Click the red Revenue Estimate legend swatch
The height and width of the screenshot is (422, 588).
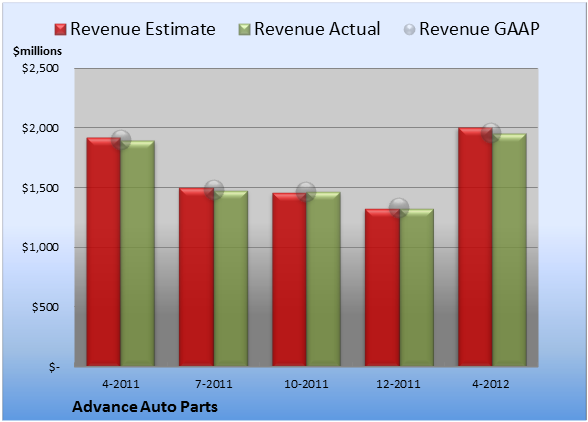click(60, 29)
